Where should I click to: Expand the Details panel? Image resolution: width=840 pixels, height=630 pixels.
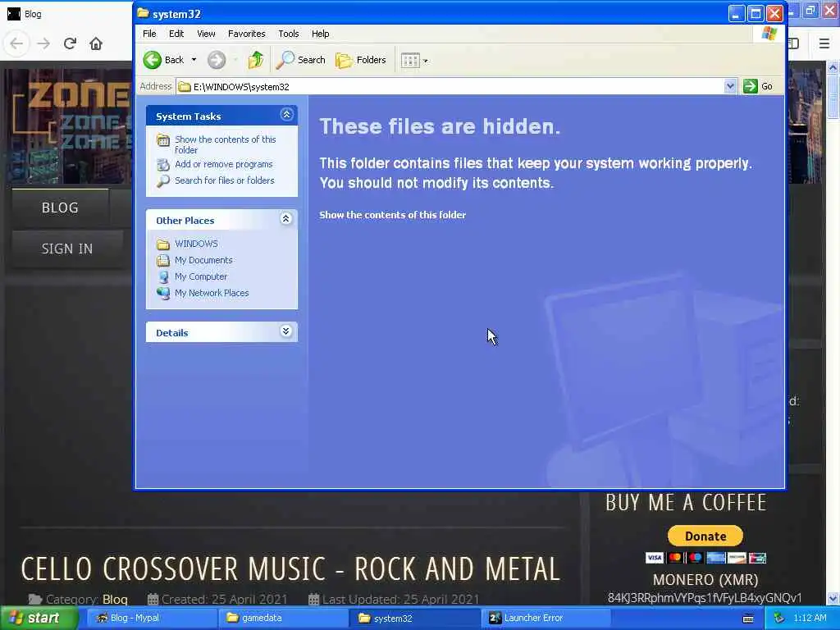click(286, 331)
